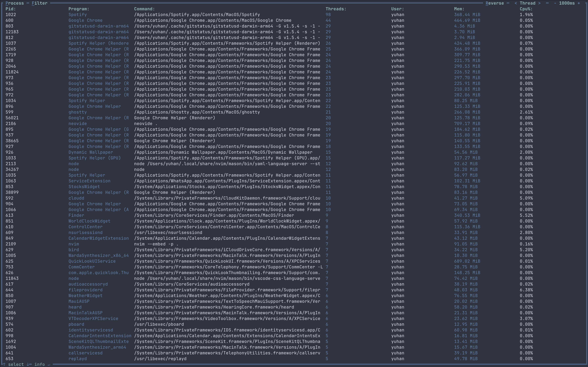Click the Threads column header
Screen dimensions: 588x367
(336, 9)
